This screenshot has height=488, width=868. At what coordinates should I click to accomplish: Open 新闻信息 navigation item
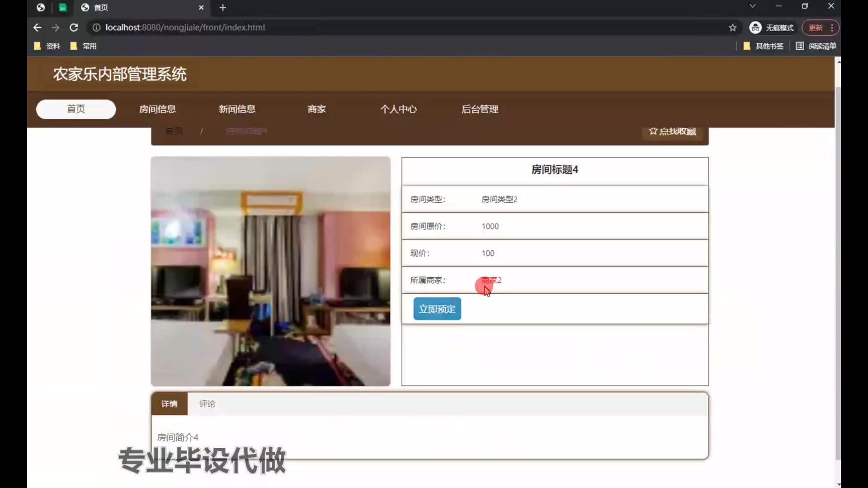[237, 109]
